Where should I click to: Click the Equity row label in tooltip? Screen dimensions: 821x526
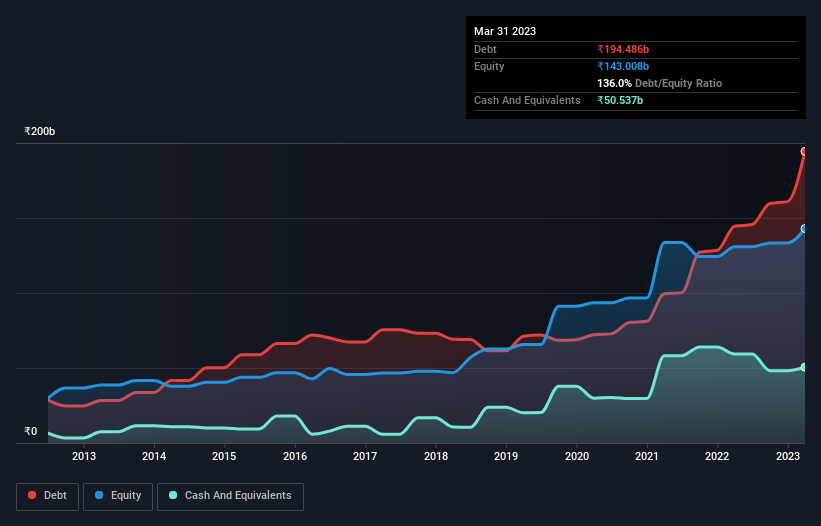(489, 66)
